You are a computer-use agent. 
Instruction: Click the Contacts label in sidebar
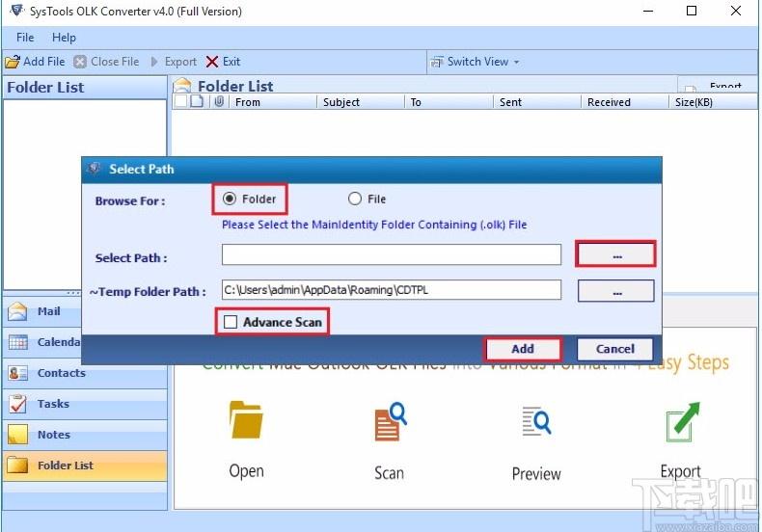[x=62, y=373]
